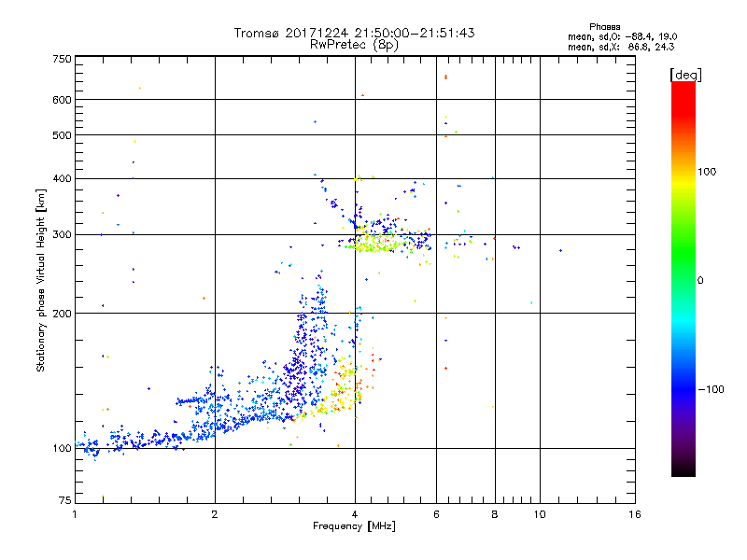Click the x-axis tick label '1'
Image resolution: width=747 pixels, height=560 pixels.
[x=75, y=514]
